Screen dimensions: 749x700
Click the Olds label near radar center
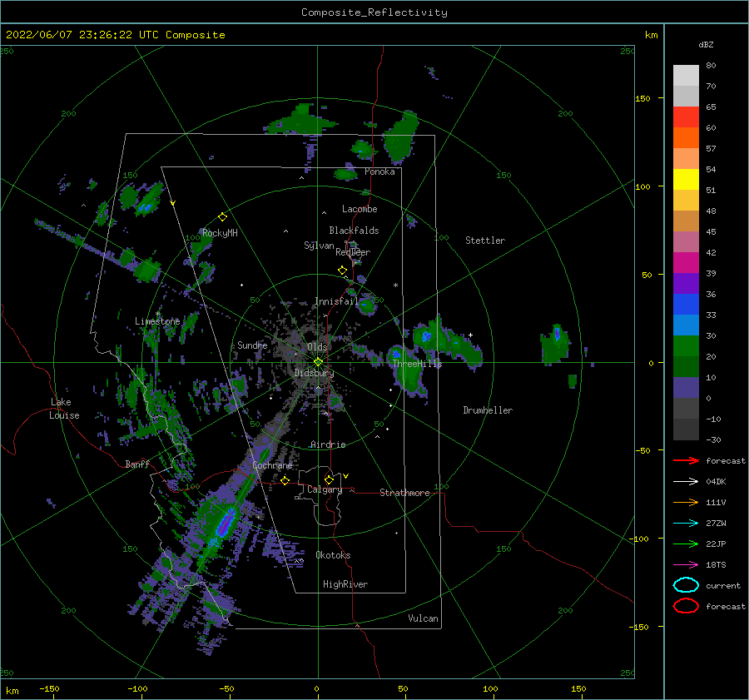coord(317,347)
